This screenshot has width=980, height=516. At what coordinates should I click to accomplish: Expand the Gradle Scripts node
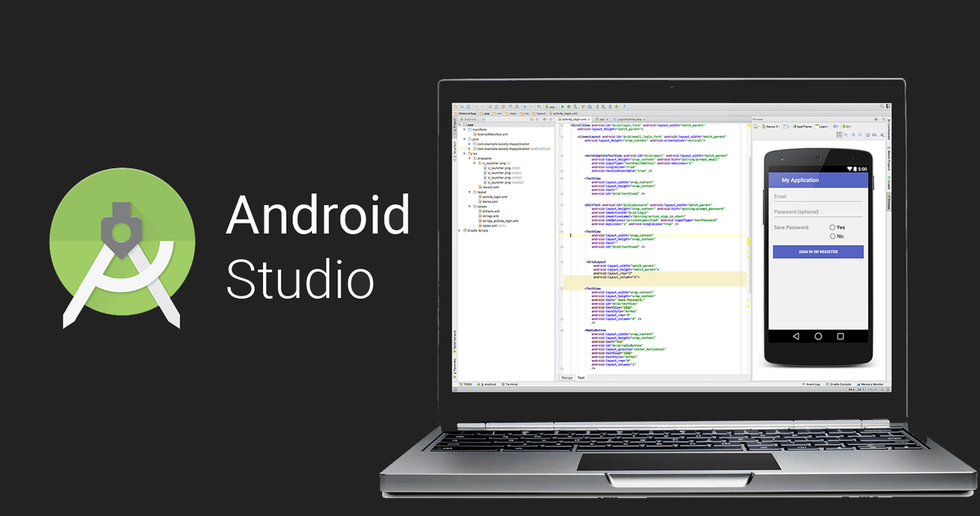pyautogui.click(x=459, y=230)
